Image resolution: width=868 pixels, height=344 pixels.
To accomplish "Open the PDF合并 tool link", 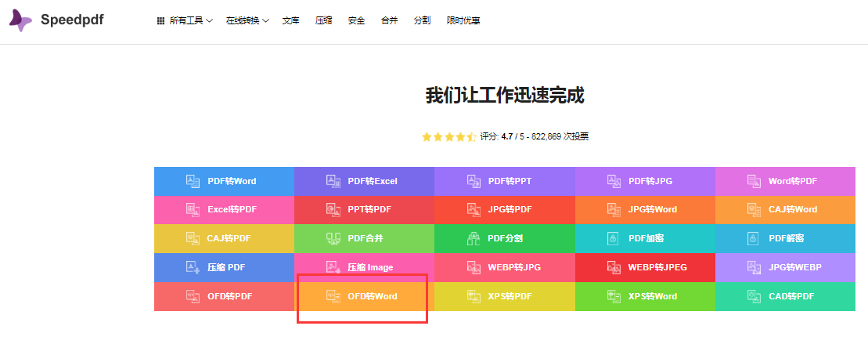I will pos(364,239).
